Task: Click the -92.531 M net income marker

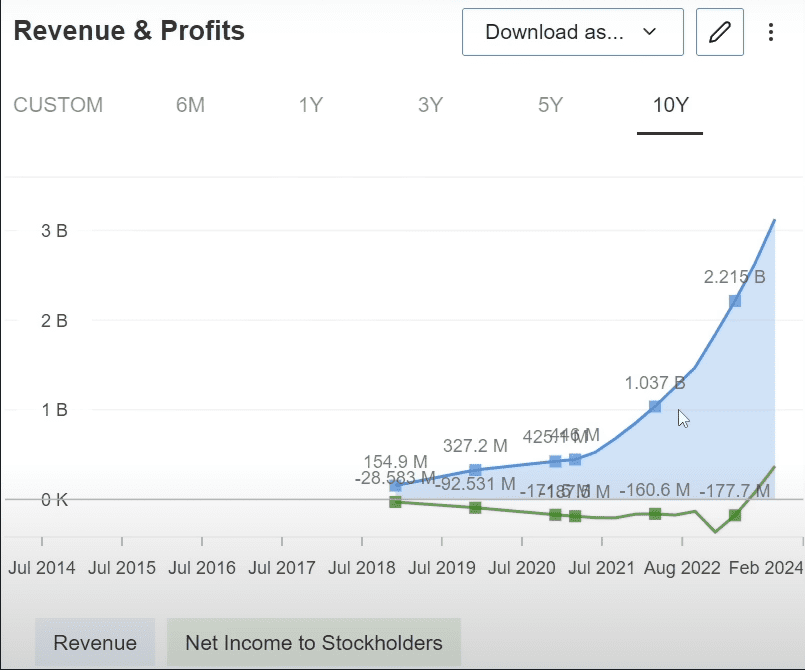Action: click(x=475, y=508)
